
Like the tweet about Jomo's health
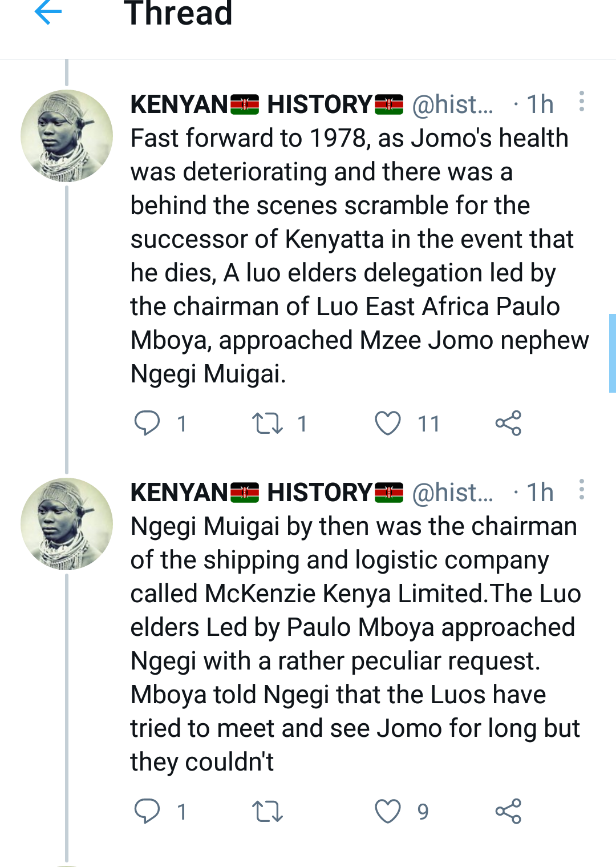pos(388,424)
